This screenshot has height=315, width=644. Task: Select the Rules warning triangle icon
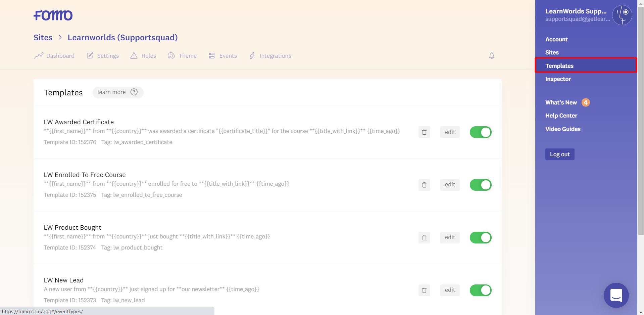pyautogui.click(x=134, y=55)
